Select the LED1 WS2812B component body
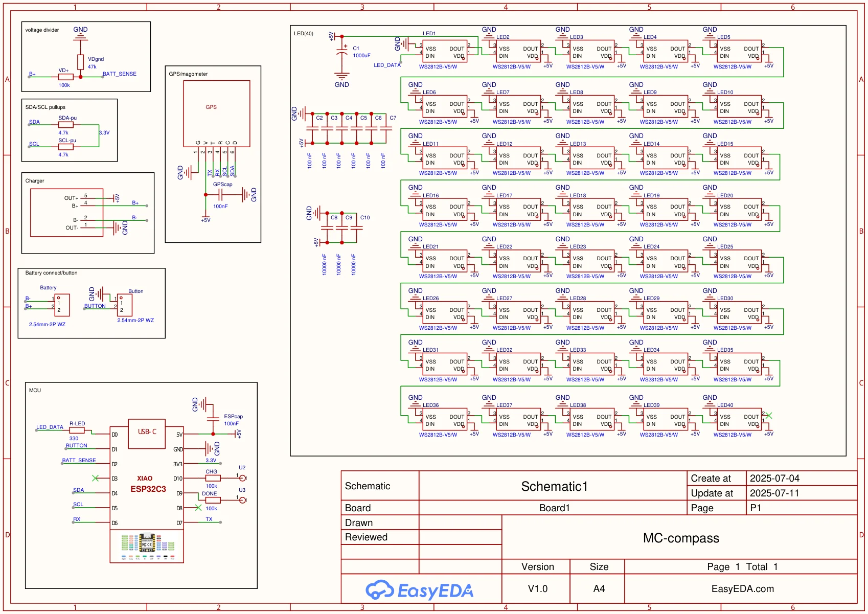The width and height of the screenshot is (868, 614). [445, 51]
